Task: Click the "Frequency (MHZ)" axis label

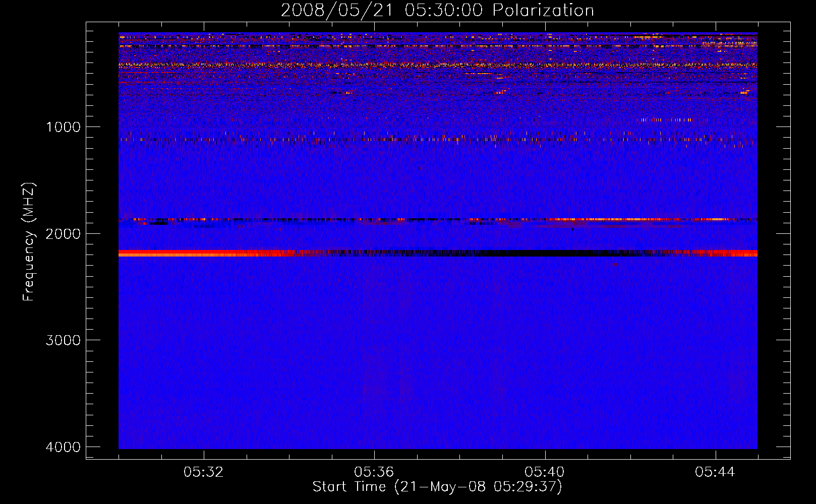Action: click(x=29, y=242)
